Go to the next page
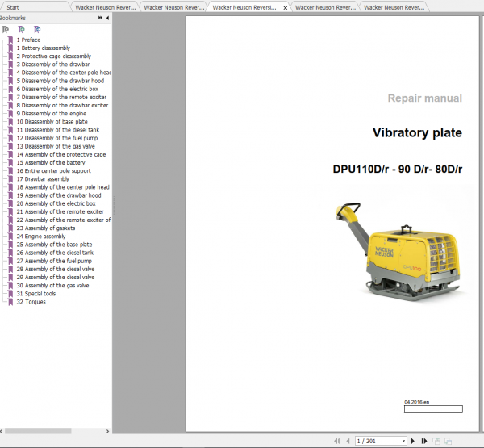Viewport: 484px width, 448px height. click(413, 441)
